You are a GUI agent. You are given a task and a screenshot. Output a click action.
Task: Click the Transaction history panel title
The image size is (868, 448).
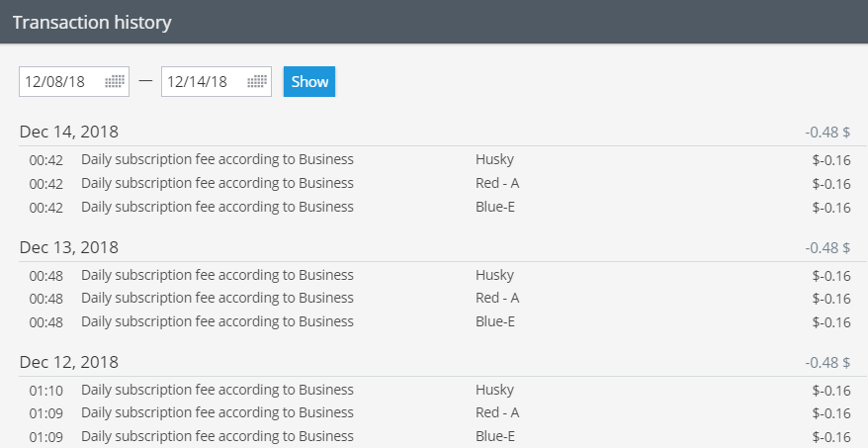pyautogui.click(x=92, y=22)
